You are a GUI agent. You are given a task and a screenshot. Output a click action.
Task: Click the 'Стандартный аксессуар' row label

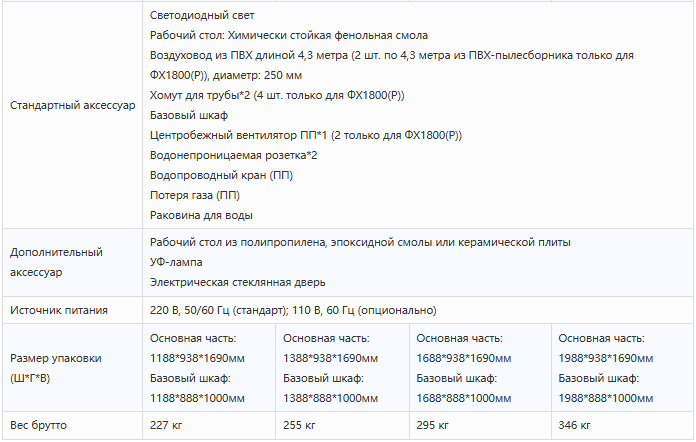[x=72, y=105]
